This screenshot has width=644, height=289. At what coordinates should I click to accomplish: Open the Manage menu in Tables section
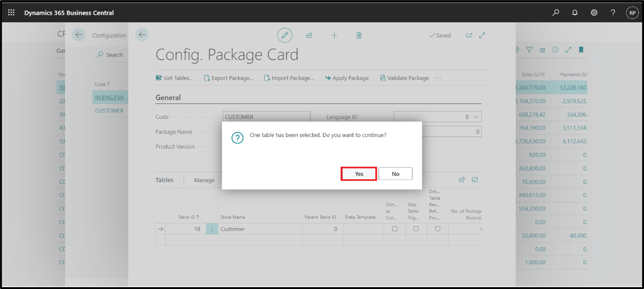coord(204,180)
